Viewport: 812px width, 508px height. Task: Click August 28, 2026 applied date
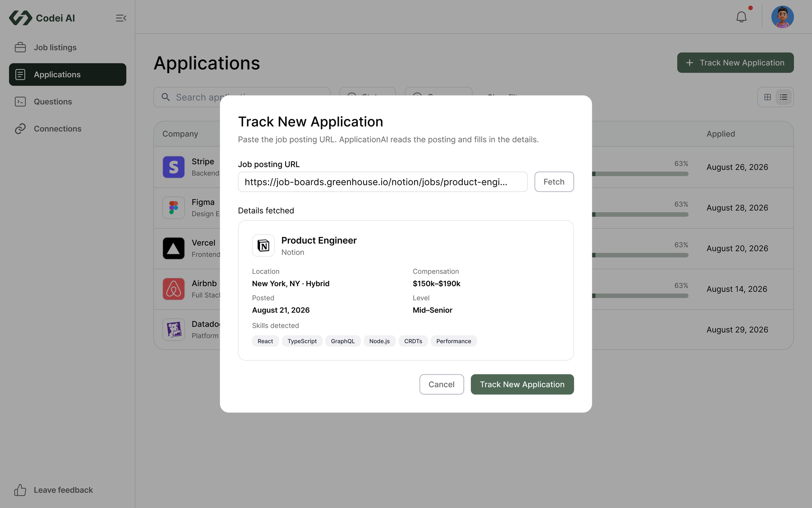(x=738, y=208)
